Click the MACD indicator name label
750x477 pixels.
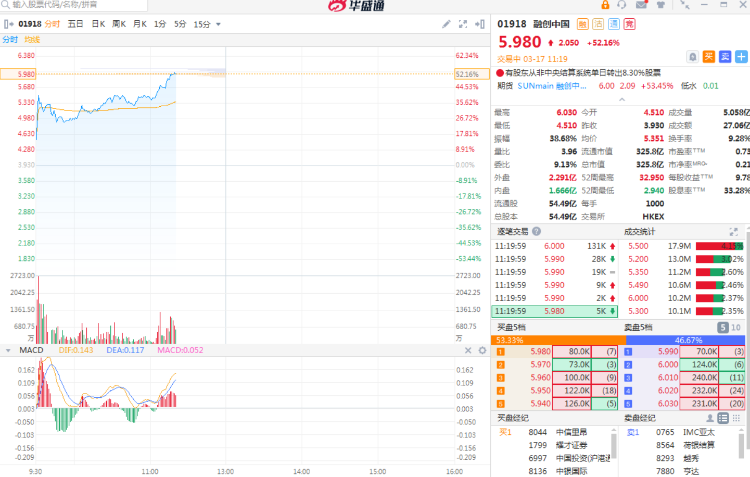click(31, 350)
